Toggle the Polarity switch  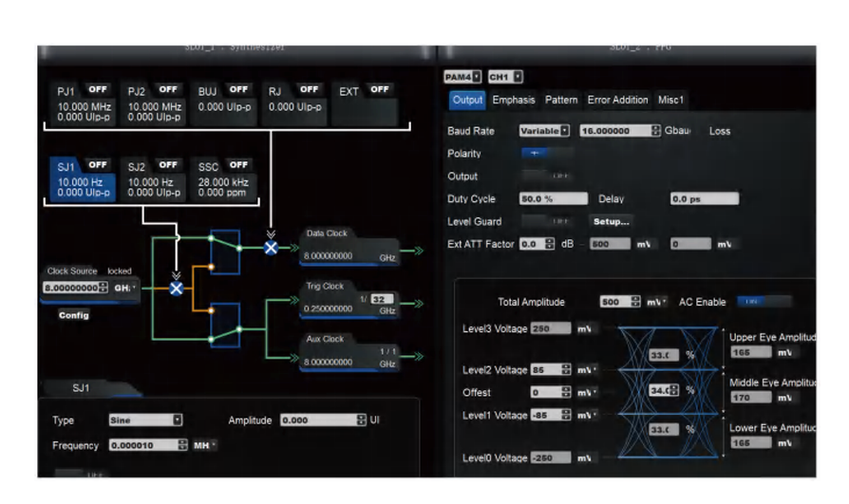[x=546, y=153]
